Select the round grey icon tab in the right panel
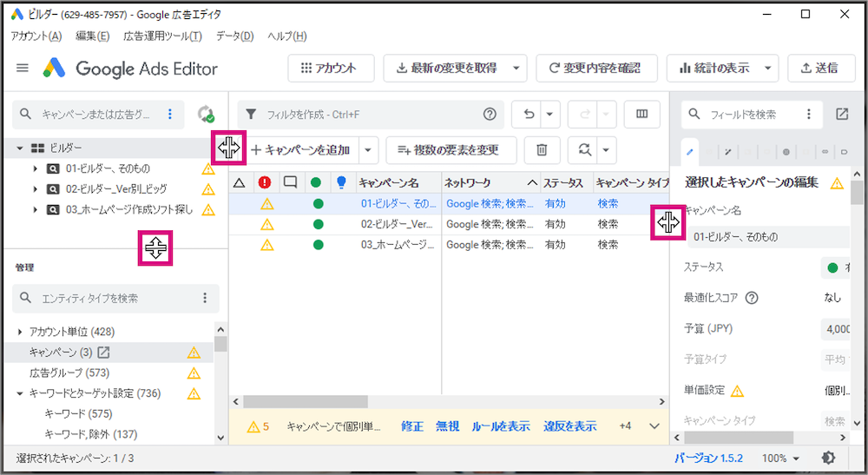 click(x=786, y=152)
